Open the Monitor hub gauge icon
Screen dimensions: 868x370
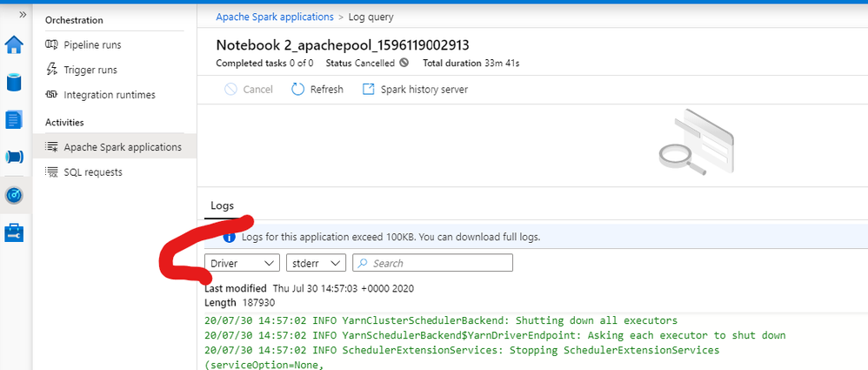point(14,195)
